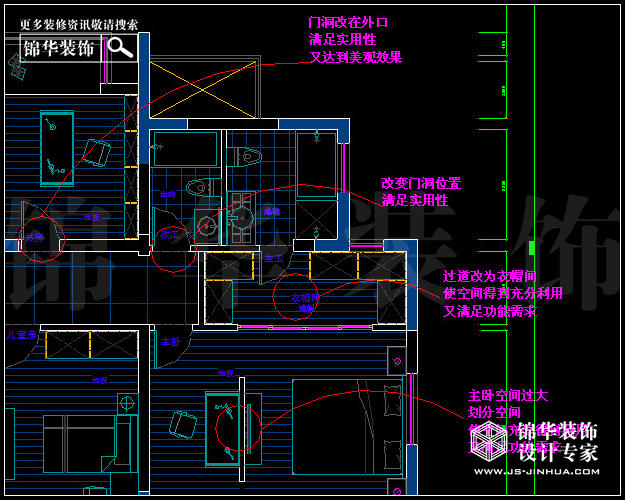Select the bathtub in the left bathroom

[186, 150]
